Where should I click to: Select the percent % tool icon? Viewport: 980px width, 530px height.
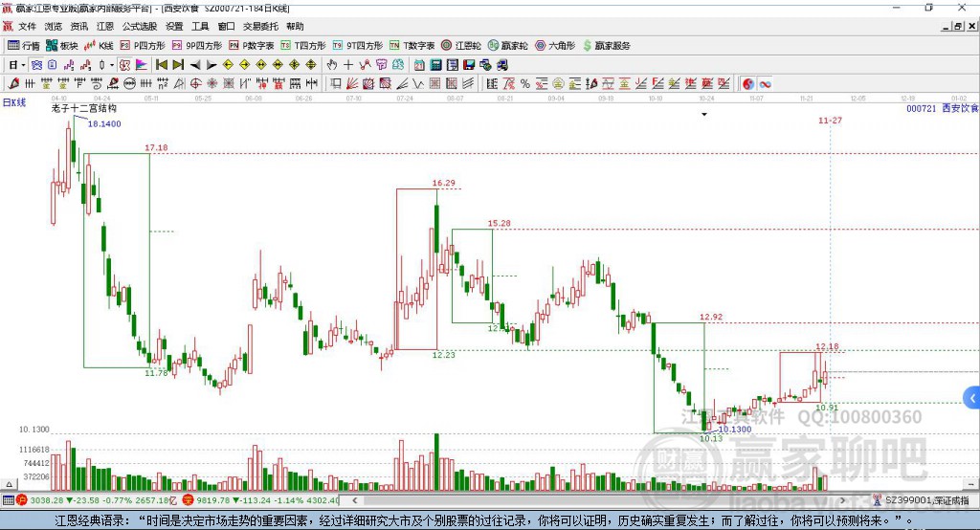pyautogui.click(x=525, y=84)
